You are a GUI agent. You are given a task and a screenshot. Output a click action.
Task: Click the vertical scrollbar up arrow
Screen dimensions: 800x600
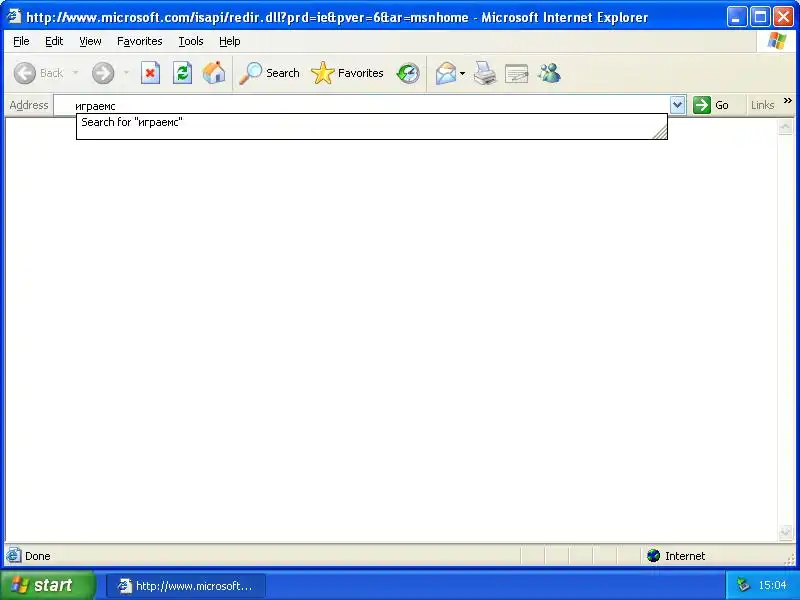point(785,126)
